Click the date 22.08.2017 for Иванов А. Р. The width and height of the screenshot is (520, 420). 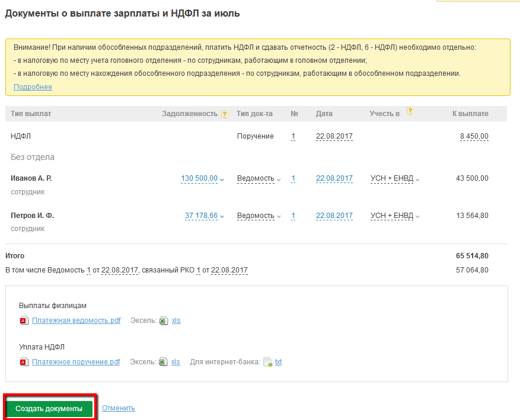(x=334, y=178)
